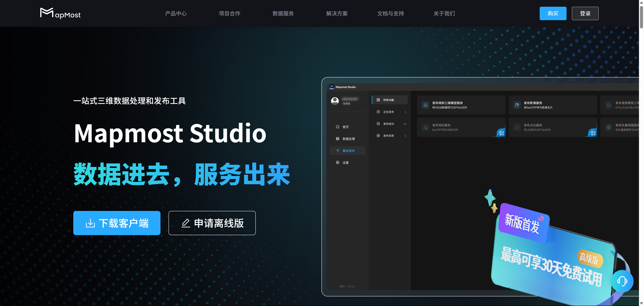The height and width of the screenshot is (306, 644).
Task: Click the 正在发布 clock icon
Action: (378, 112)
